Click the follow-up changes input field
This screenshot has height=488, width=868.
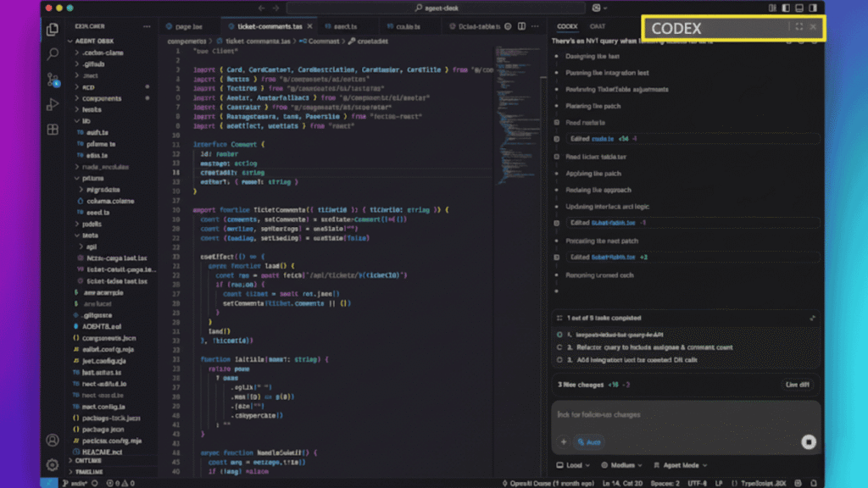[661, 413]
